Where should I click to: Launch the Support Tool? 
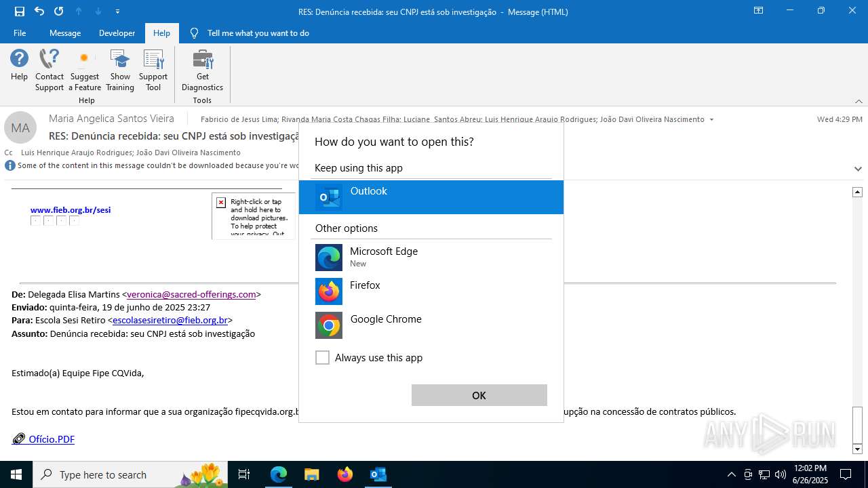(154, 70)
